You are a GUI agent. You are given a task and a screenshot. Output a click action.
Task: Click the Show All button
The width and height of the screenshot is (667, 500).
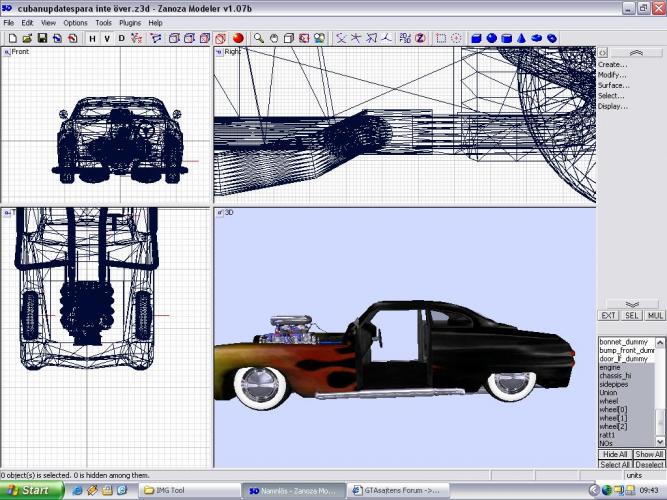coord(650,454)
